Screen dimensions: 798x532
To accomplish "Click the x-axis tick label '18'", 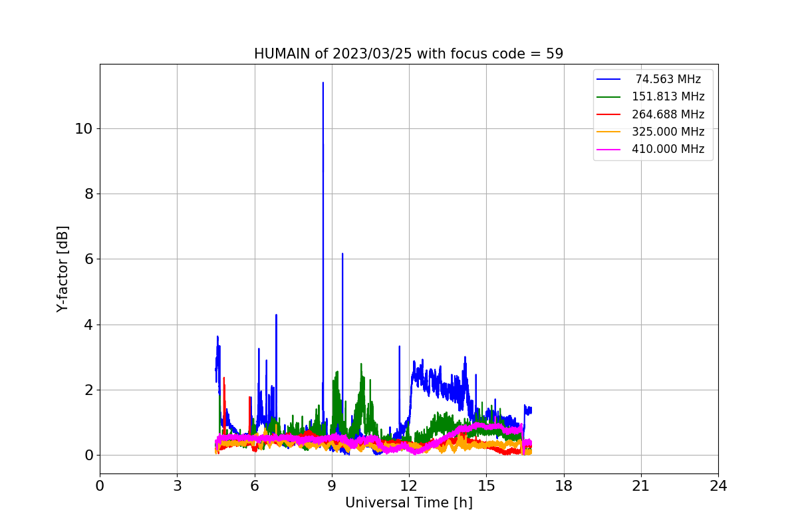I will [564, 486].
